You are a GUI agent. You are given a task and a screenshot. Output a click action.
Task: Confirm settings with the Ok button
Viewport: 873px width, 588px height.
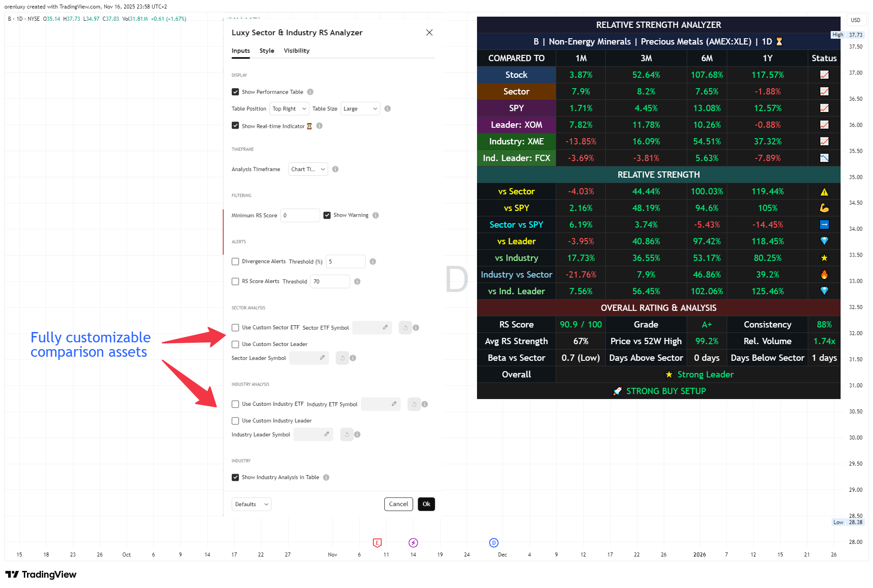click(427, 504)
